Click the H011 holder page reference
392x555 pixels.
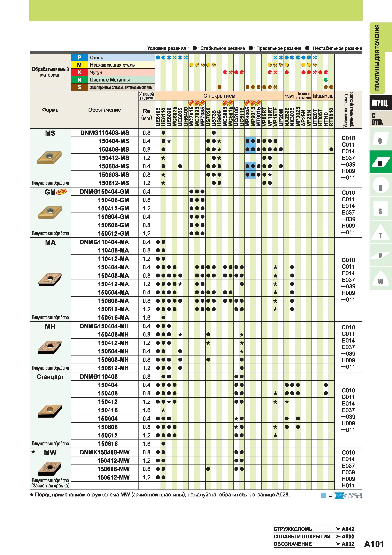click(x=348, y=485)
